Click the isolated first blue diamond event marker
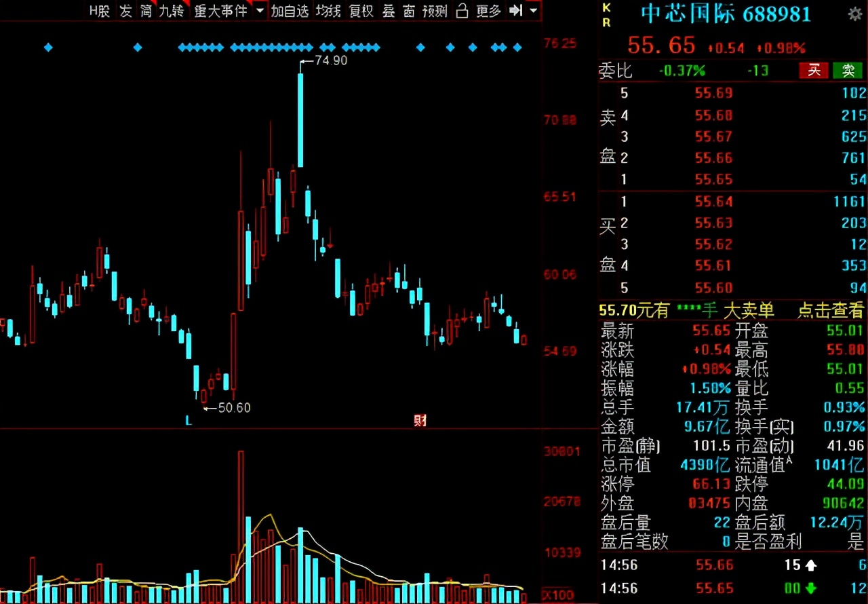This screenshot has height=604, width=868. pos(48,48)
